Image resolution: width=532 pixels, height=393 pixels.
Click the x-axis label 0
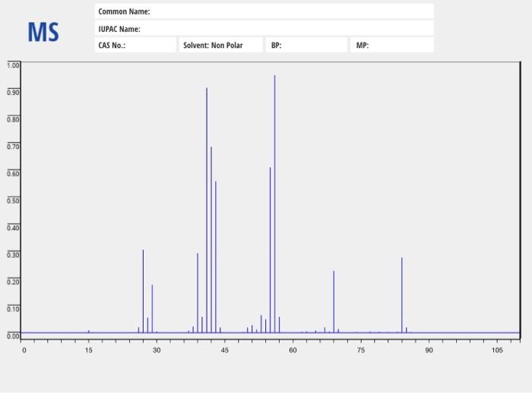point(24,350)
